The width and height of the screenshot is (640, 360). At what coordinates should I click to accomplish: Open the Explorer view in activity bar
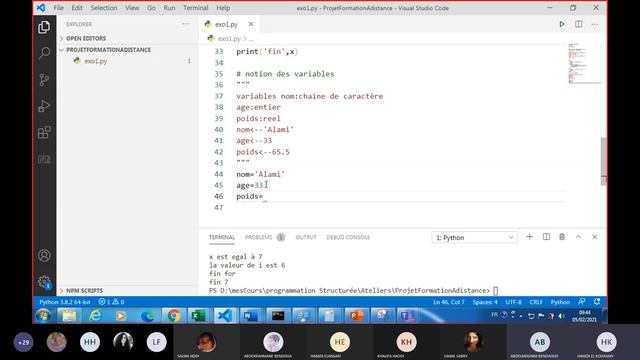(x=44, y=27)
